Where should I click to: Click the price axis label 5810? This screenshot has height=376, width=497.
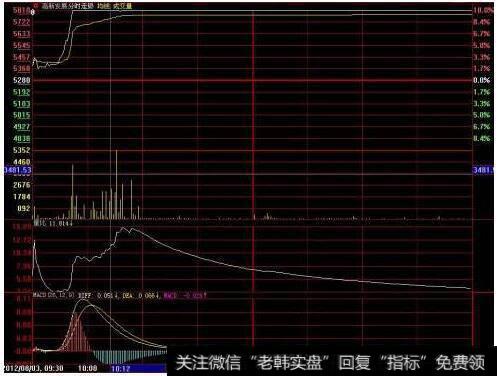point(21,10)
